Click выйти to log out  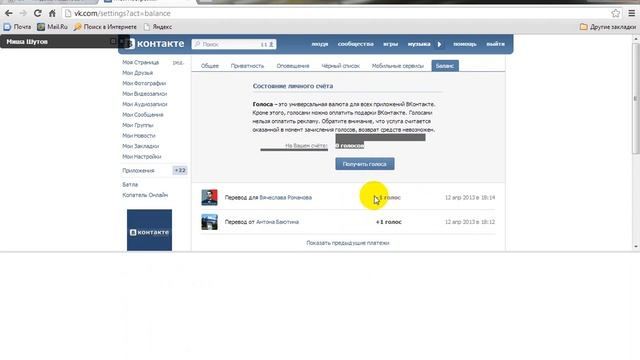coord(496,44)
